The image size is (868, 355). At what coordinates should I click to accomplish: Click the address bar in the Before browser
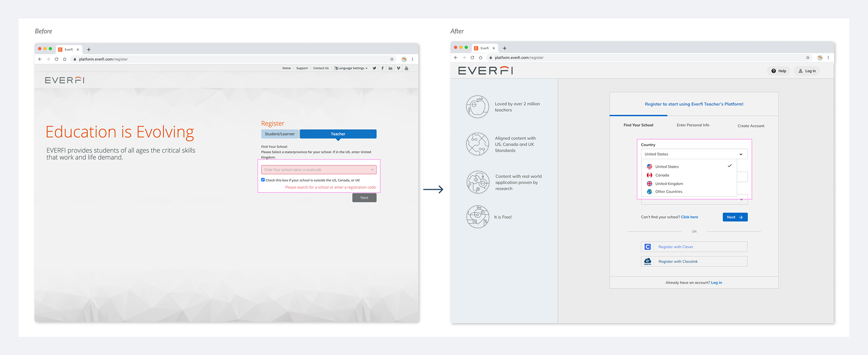point(233,59)
